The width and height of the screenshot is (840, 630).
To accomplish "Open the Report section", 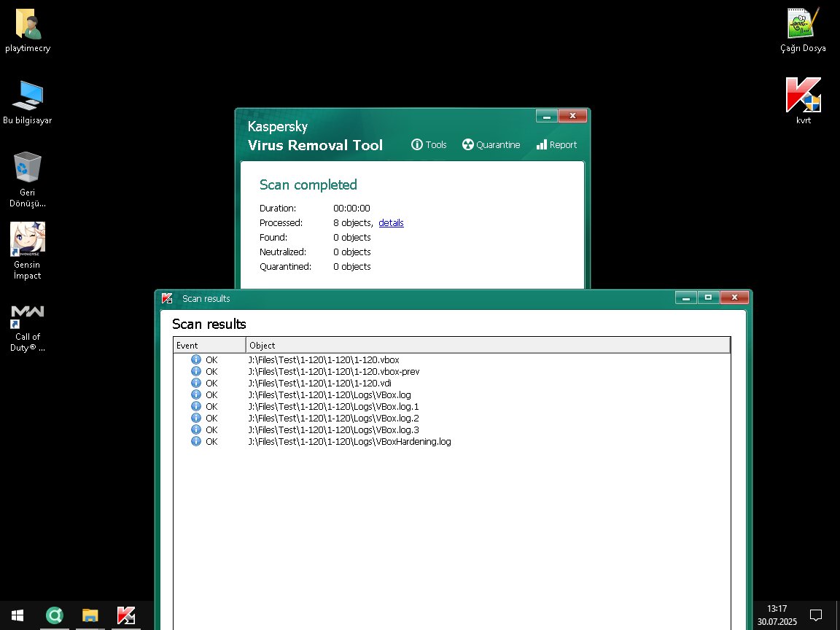I will [x=556, y=144].
